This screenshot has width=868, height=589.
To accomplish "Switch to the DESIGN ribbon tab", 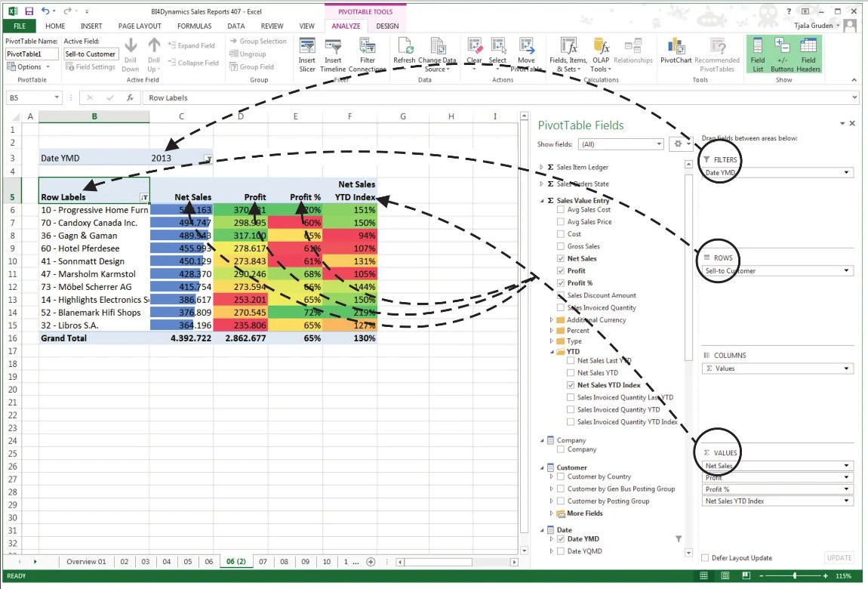I will click(386, 26).
